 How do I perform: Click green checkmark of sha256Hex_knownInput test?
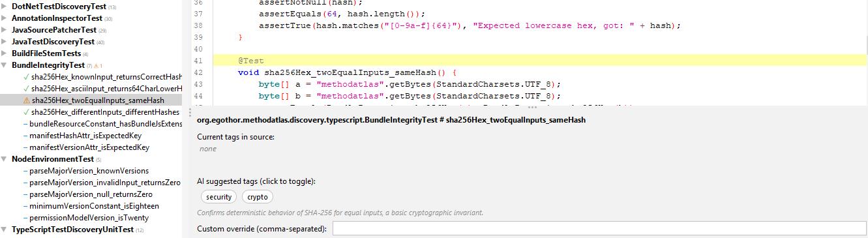click(x=26, y=77)
